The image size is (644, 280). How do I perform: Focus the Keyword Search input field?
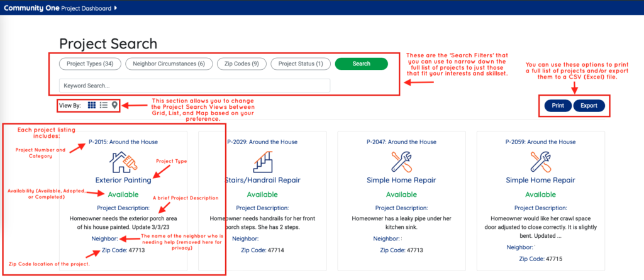coord(194,85)
